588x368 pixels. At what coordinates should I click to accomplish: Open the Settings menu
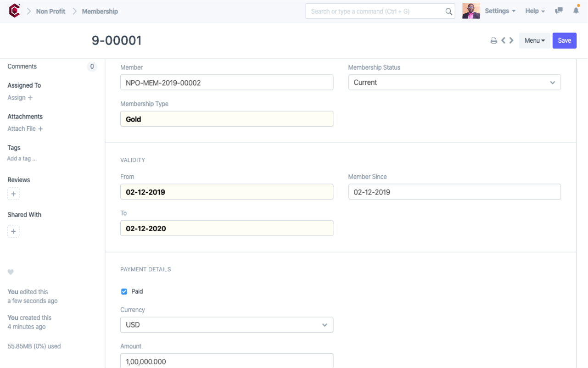pos(500,11)
